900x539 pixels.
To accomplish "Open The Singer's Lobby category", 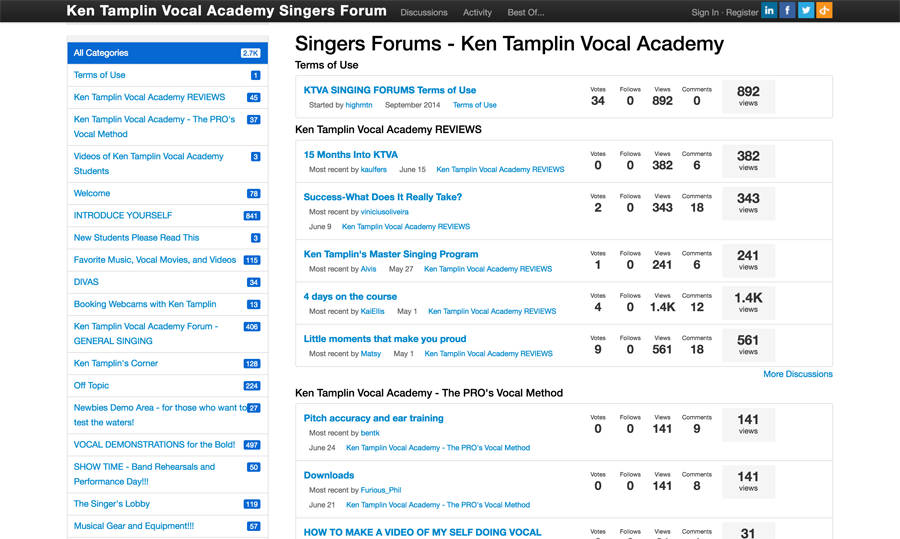I will coord(112,503).
